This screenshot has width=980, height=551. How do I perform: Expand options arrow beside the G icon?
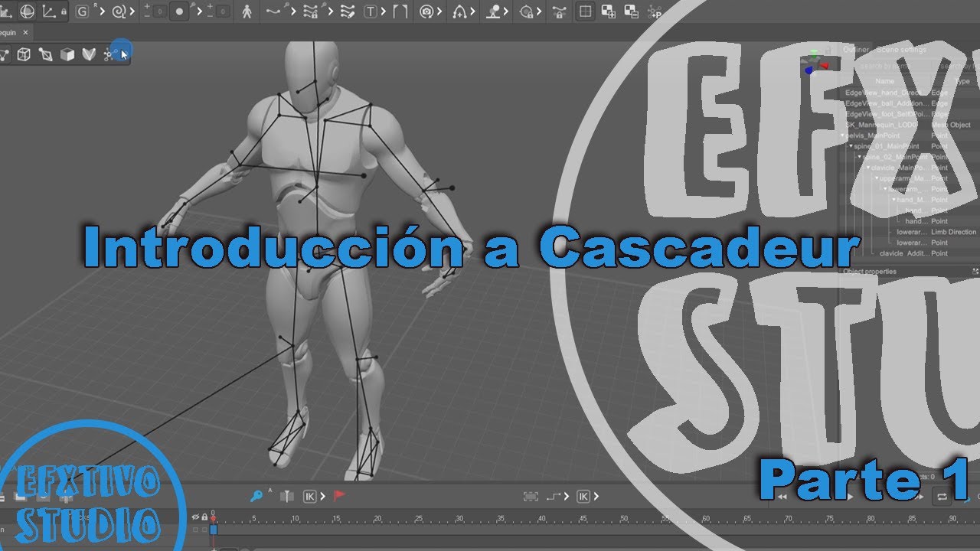tap(103, 11)
